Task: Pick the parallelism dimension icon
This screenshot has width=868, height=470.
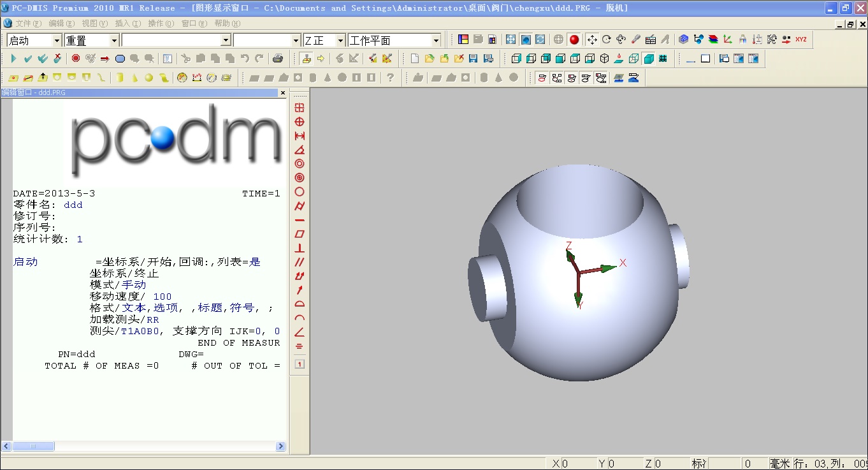Action: pyautogui.click(x=300, y=262)
